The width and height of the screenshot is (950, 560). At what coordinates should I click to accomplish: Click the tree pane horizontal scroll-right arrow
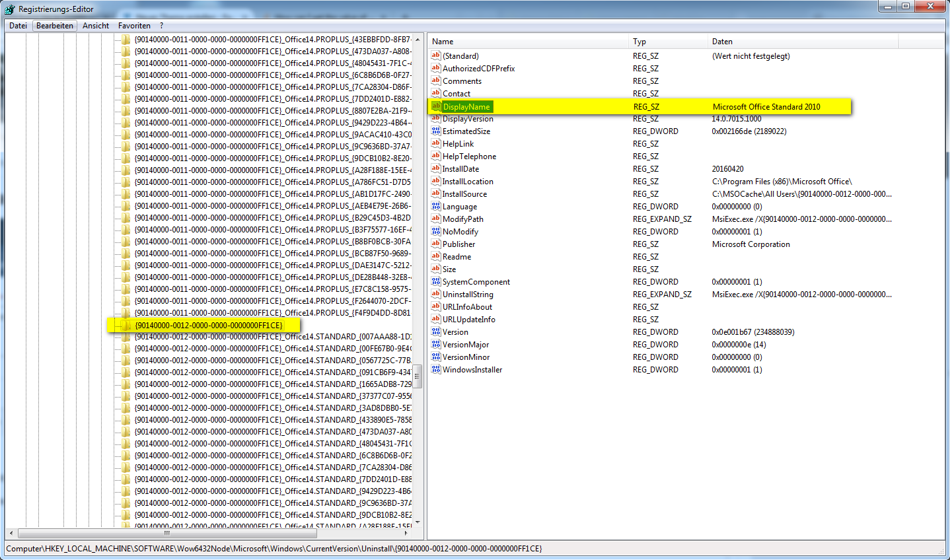pos(407,533)
